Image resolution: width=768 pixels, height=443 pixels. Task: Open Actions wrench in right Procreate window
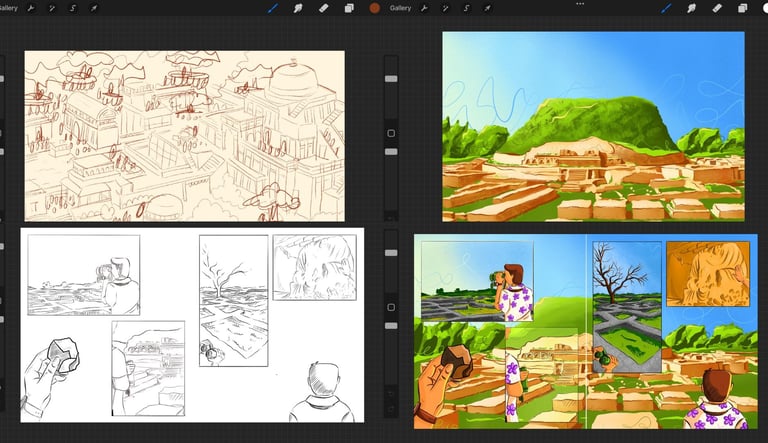[424, 8]
